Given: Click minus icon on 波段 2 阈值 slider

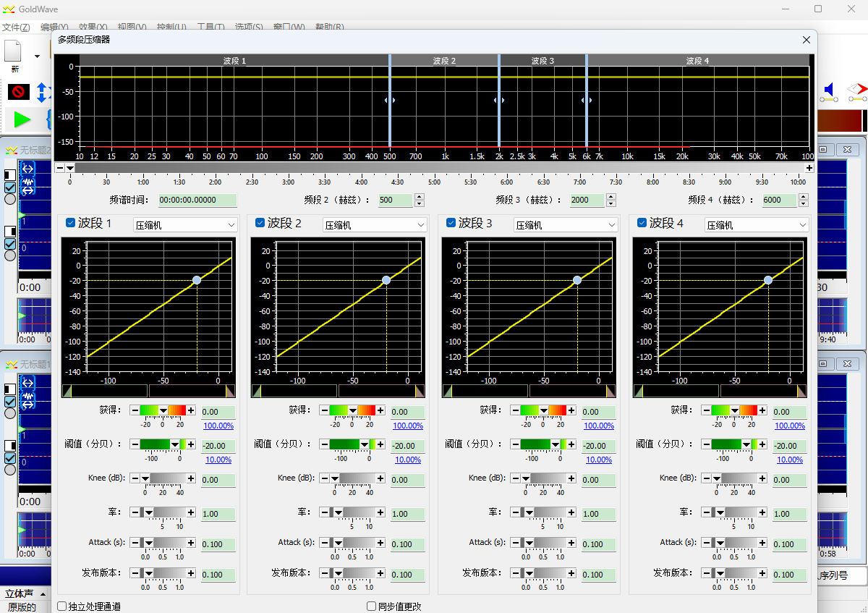Looking at the screenshot, I should click(x=324, y=444).
